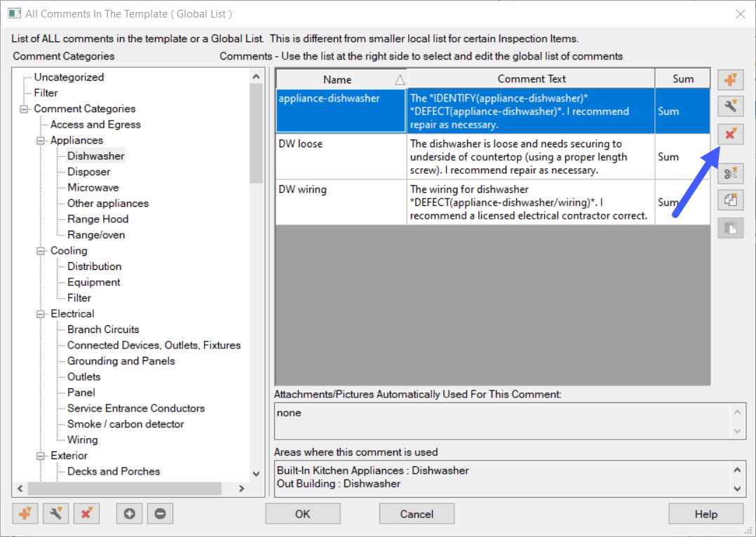The width and height of the screenshot is (756, 537).
Task: Select the Microwave category
Action: pos(93,188)
